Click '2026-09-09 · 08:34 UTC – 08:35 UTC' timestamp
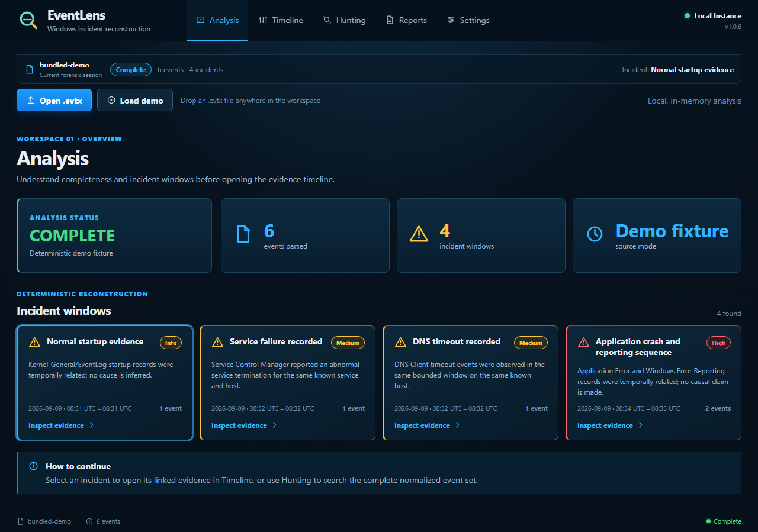Viewport: 758px width, 532px height. coord(629,408)
